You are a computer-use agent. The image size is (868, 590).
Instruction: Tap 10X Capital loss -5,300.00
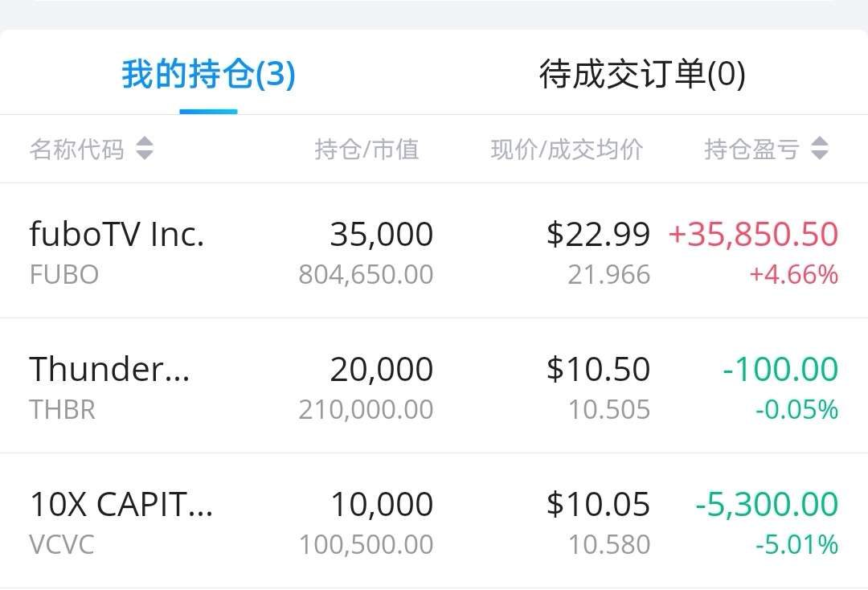coord(767,505)
